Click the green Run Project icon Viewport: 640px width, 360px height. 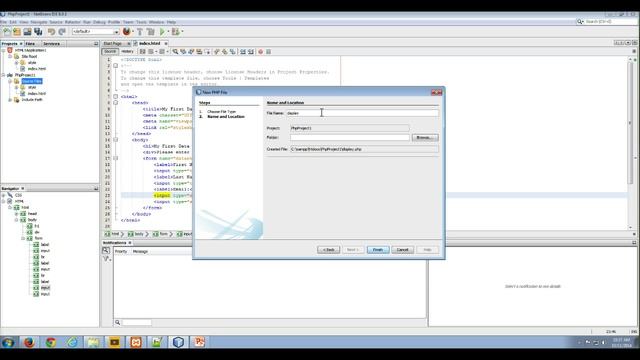click(x=162, y=31)
